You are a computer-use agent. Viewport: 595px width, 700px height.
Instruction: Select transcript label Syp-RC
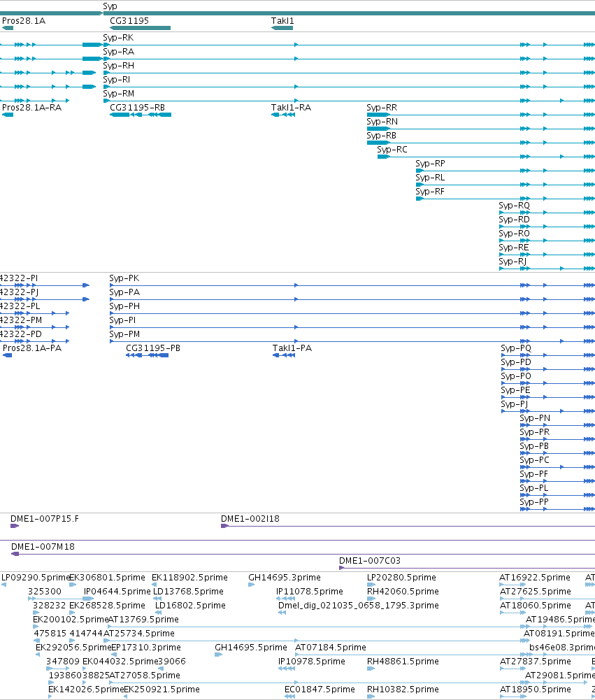(x=392, y=149)
